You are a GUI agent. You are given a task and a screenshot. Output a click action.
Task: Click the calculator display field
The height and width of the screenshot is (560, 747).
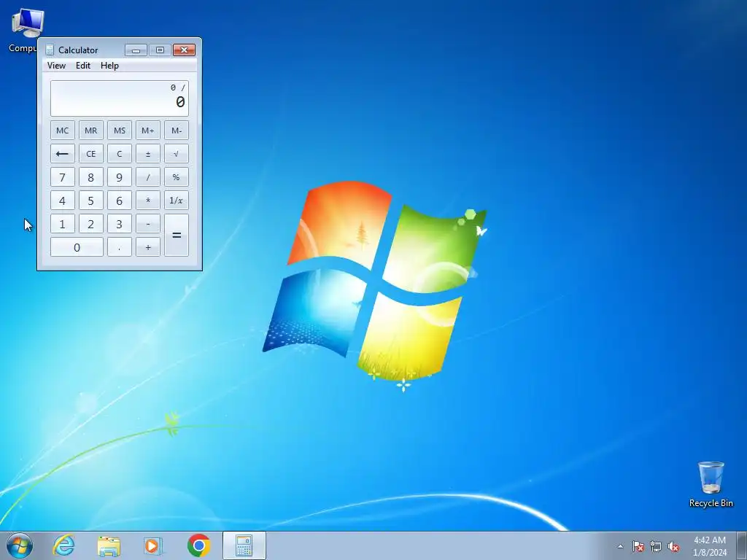coord(120,98)
